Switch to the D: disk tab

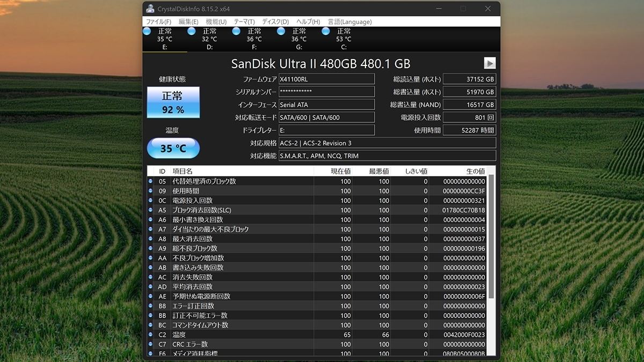209,39
